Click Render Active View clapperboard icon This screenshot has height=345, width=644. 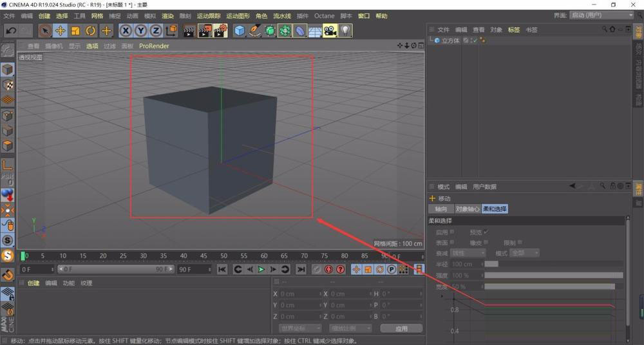click(x=189, y=30)
